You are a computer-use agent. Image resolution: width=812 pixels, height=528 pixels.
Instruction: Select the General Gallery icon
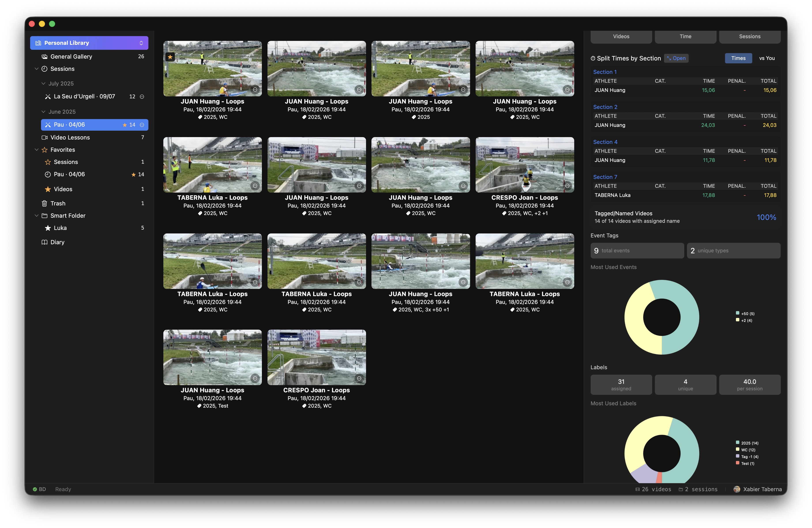pos(44,57)
